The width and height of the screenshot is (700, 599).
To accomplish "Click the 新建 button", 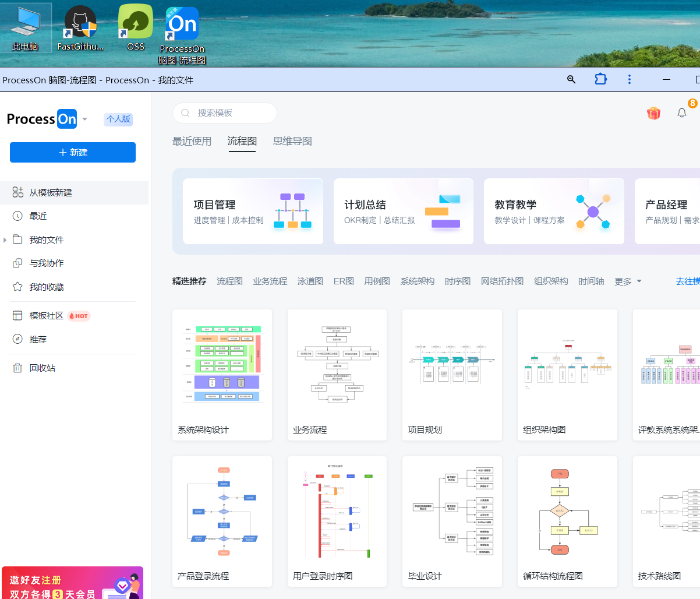I will (x=73, y=152).
